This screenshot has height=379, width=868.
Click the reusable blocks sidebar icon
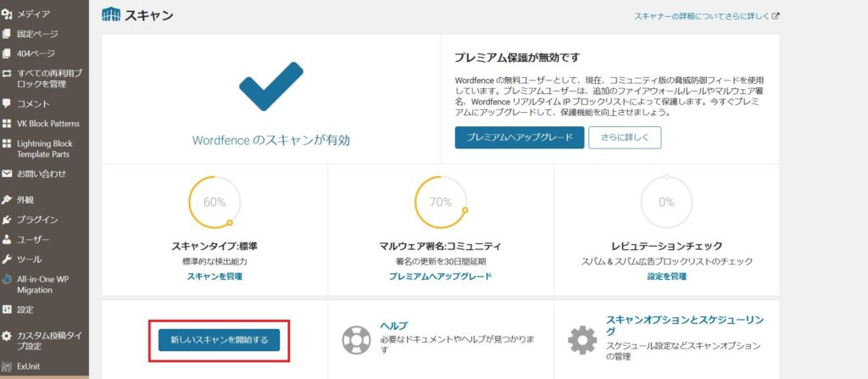(7, 74)
